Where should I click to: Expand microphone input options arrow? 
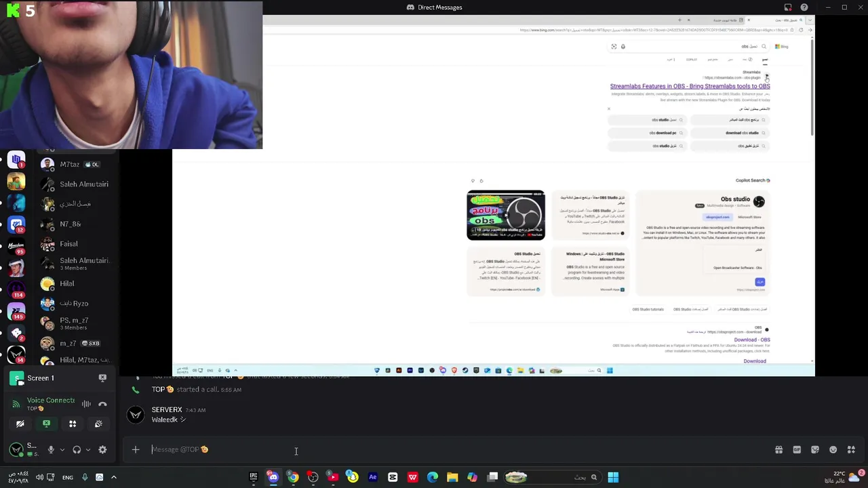click(x=62, y=449)
